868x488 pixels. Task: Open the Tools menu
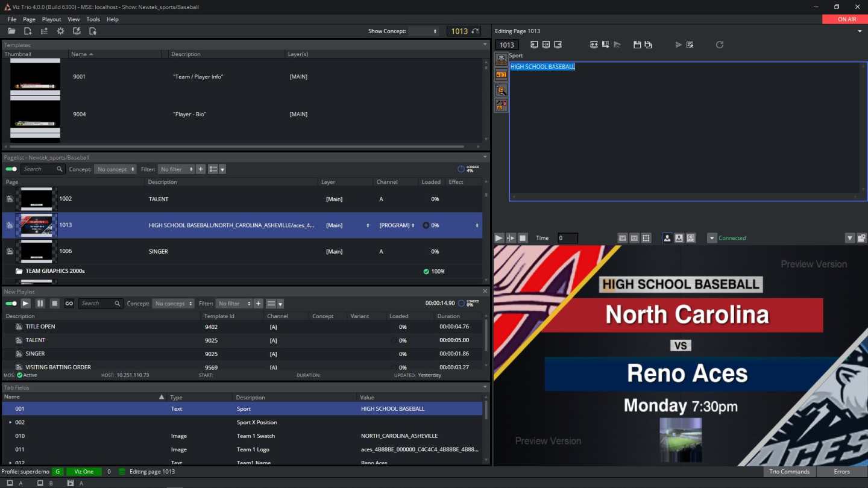click(x=93, y=19)
